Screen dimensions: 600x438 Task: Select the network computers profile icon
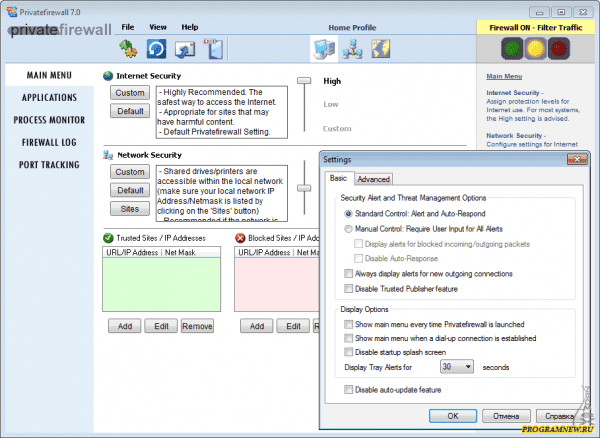click(352, 49)
